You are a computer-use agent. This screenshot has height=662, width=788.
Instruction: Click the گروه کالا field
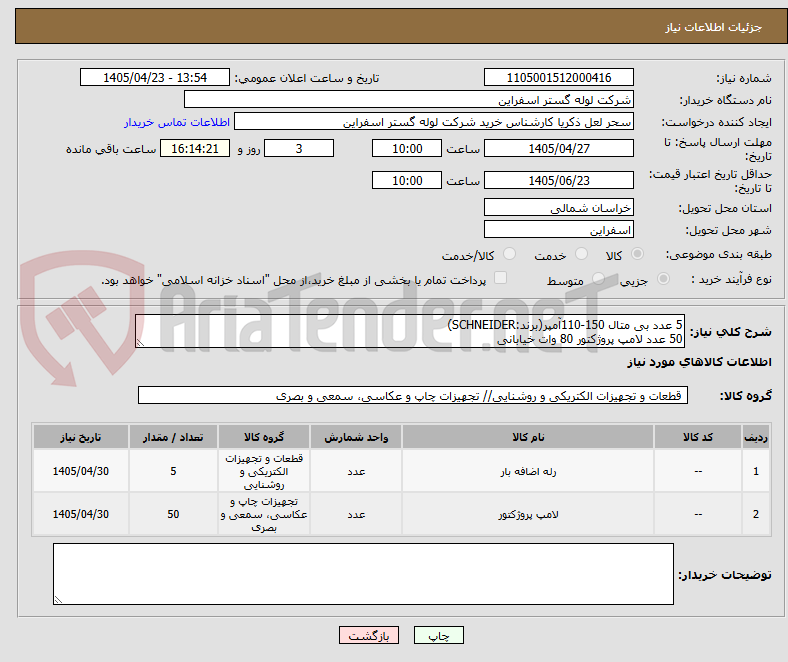pos(413,396)
